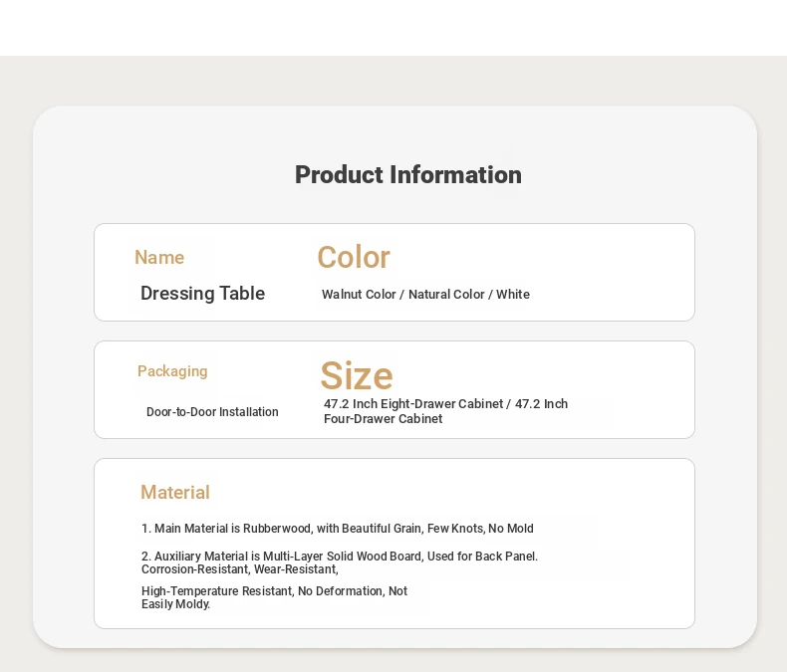Click the Dressing Table text
787x672 pixels.
pos(203,294)
